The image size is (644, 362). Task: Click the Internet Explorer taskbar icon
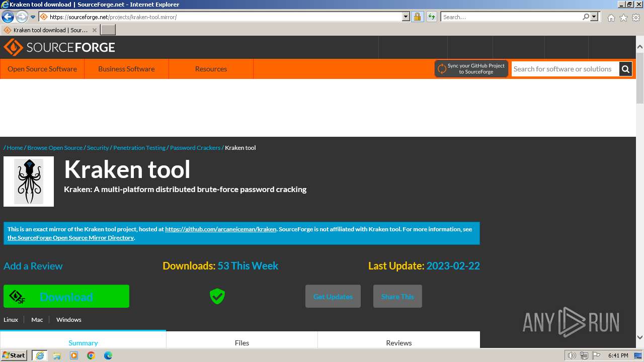coord(40,355)
